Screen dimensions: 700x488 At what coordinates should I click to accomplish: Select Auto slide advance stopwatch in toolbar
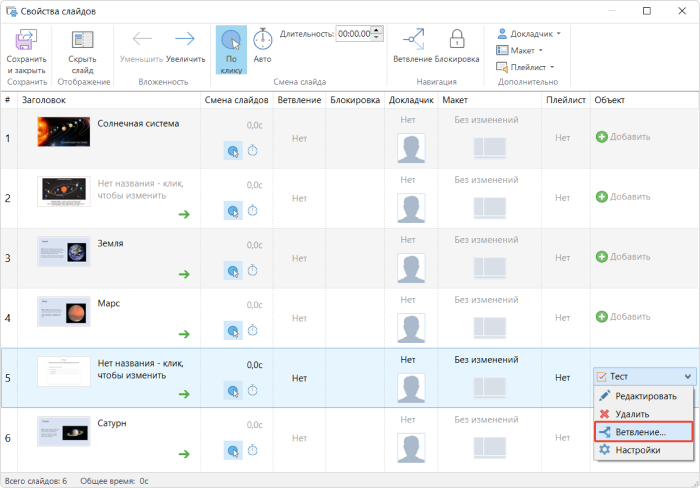click(262, 39)
